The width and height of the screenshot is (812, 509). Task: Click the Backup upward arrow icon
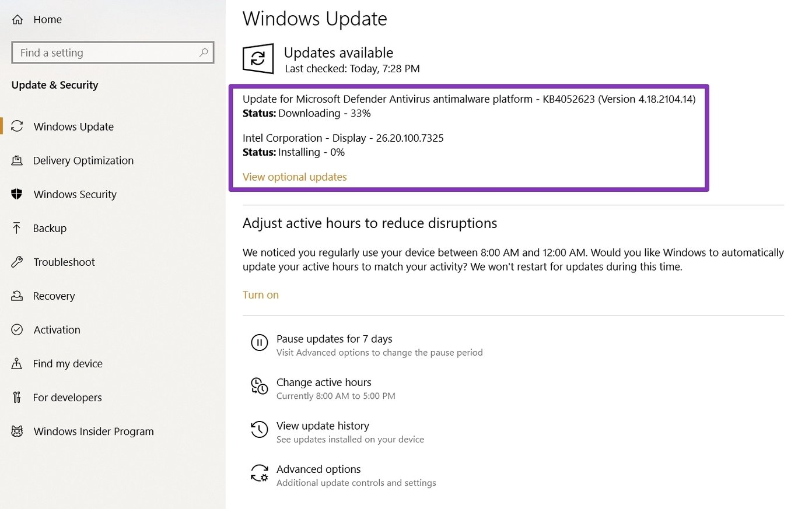point(17,228)
